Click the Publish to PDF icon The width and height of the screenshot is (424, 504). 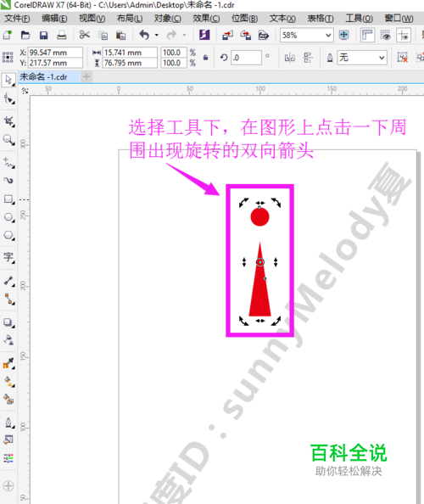[x=264, y=35]
